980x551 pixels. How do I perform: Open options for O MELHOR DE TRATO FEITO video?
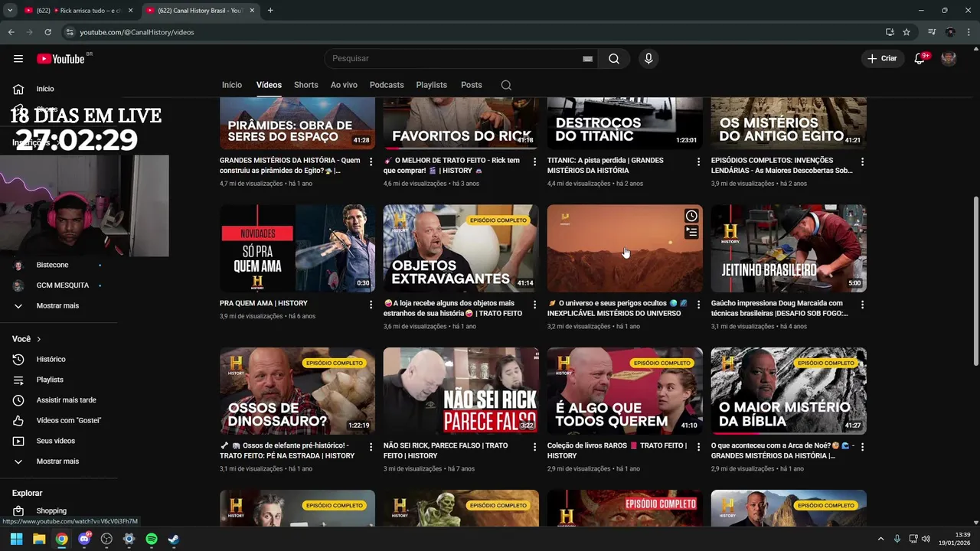click(534, 161)
